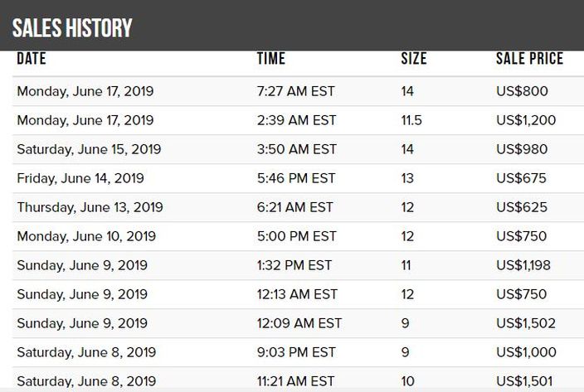Viewport: 584px width, 392px height.
Task: Click the 1:32 PM EST time cell
Action: pos(294,265)
